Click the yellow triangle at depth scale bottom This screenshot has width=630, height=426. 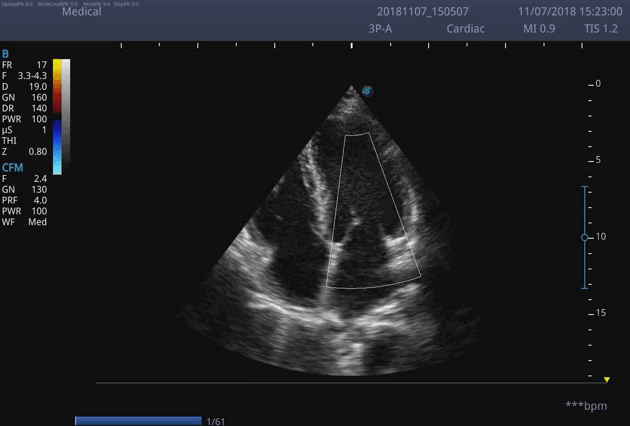(x=607, y=379)
